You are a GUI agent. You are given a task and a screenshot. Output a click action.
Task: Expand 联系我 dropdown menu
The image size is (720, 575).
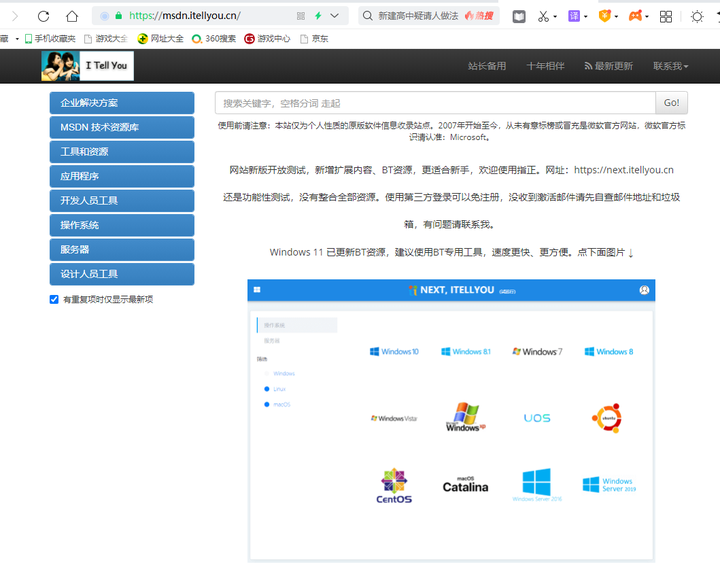(670, 66)
